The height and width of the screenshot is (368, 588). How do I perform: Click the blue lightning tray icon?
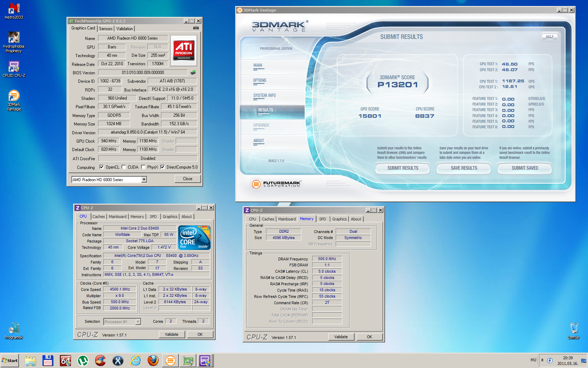[x=550, y=360]
